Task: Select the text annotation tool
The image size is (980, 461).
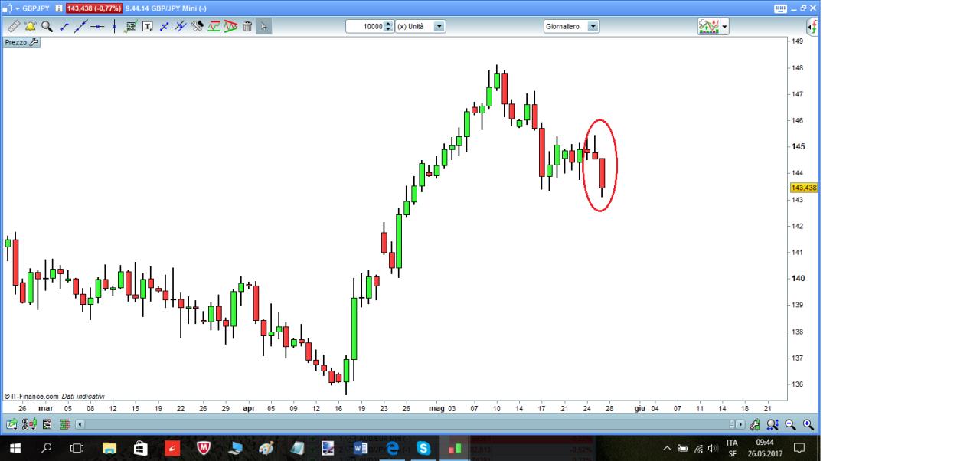Action: [147, 26]
